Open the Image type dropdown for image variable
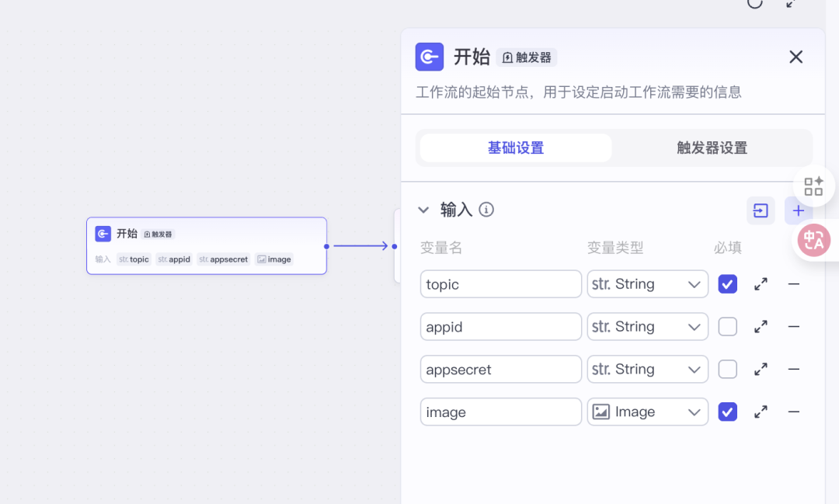Screen dimensions: 839x504 [x=647, y=412]
